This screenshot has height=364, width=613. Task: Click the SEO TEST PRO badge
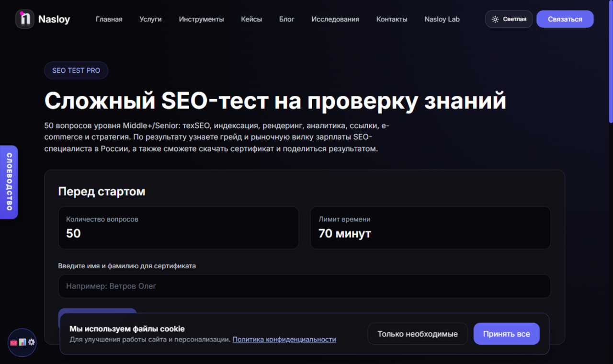76,70
